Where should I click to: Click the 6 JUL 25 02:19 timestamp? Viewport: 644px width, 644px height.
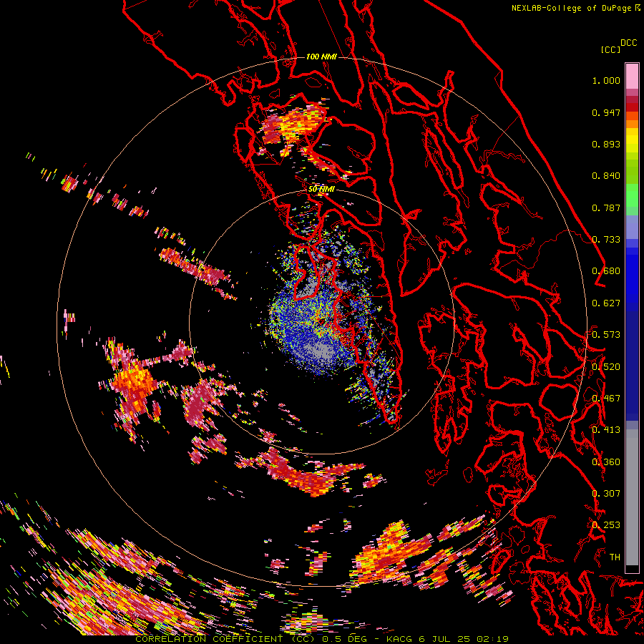(x=464, y=639)
